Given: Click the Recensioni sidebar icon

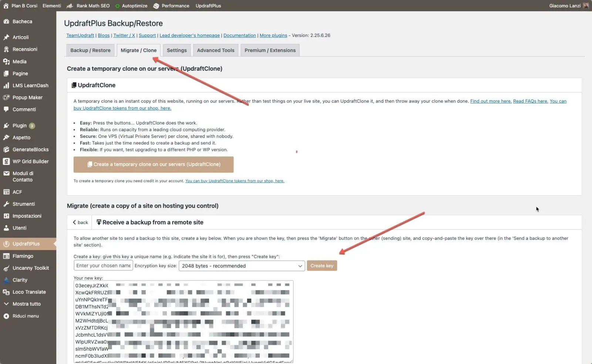Looking at the screenshot, I should coord(6,49).
